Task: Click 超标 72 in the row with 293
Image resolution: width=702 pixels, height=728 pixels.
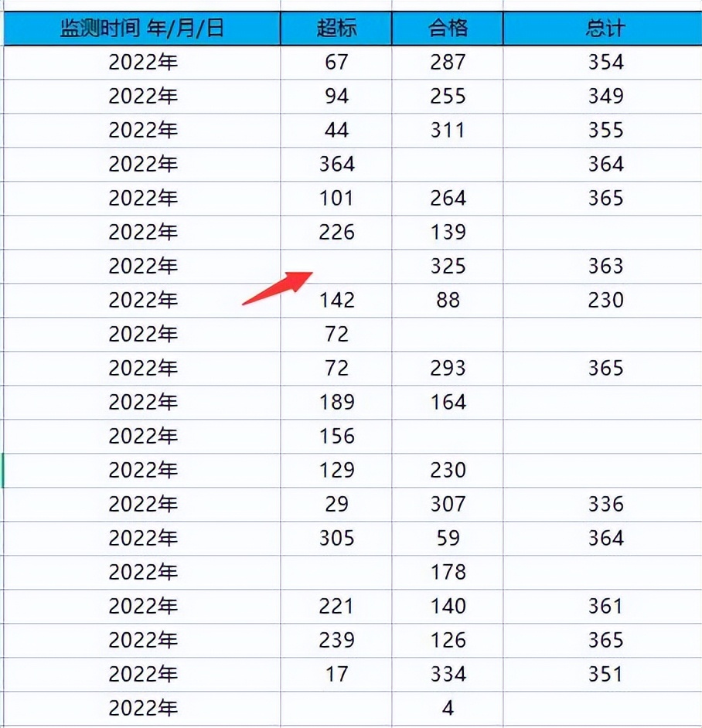Action: click(336, 368)
